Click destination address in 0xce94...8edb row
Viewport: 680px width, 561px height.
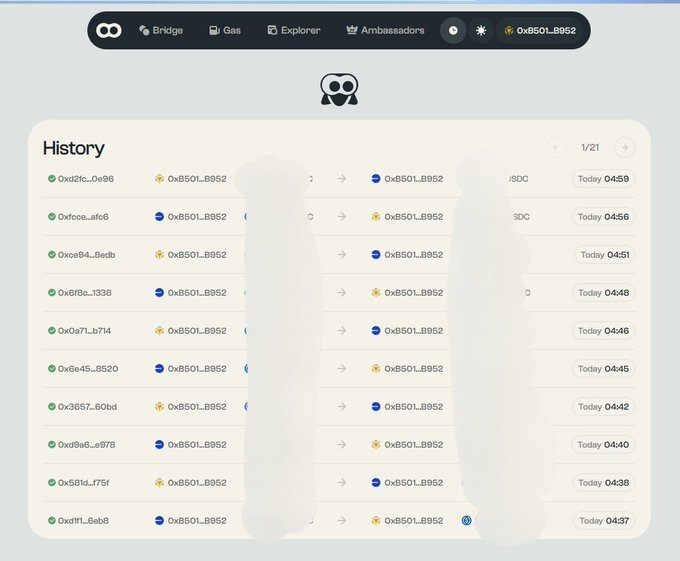click(x=414, y=254)
